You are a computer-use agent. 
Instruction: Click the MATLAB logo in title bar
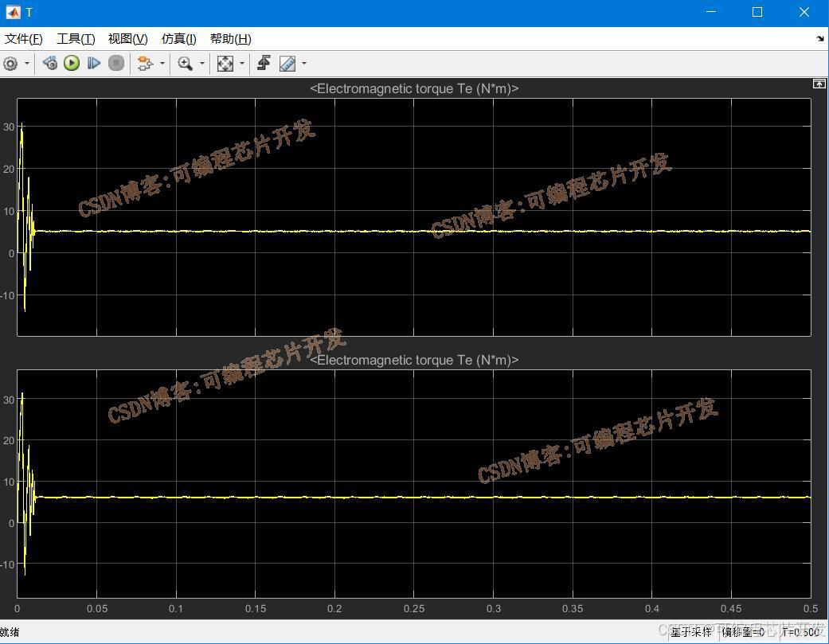[13, 12]
